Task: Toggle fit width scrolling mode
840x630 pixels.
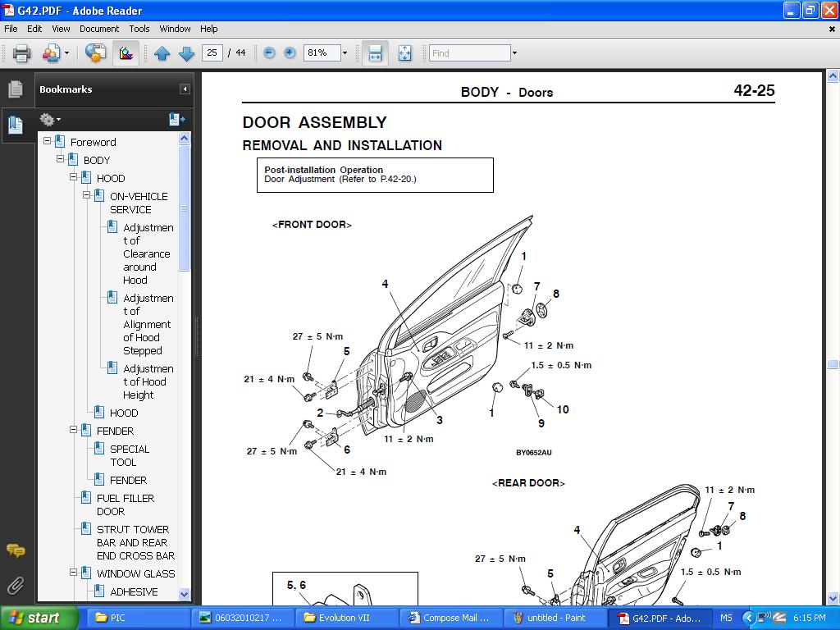Action: (x=375, y=53)
